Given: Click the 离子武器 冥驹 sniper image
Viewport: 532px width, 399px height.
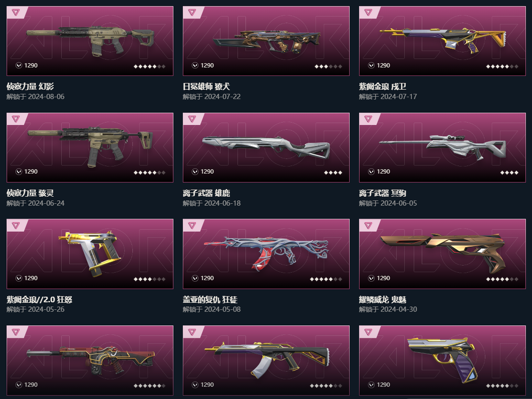Looking at the screenshot, I should pyautogui.click(x=442, y=147).
